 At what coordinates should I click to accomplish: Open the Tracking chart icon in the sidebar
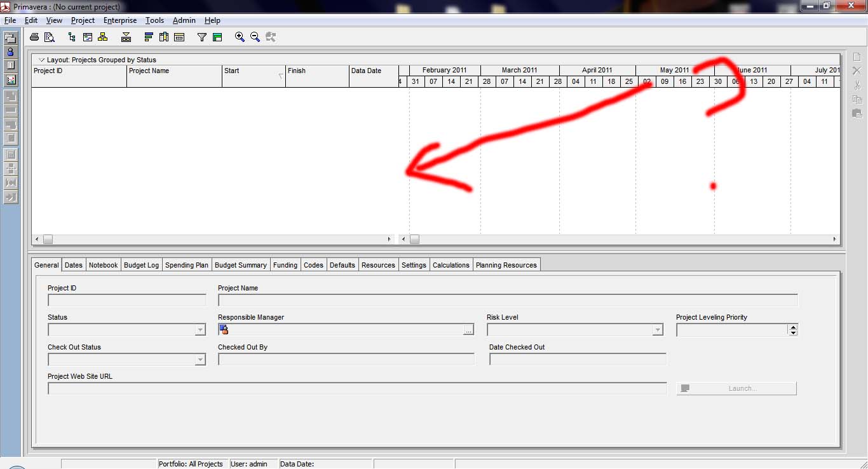coord(11,80)
